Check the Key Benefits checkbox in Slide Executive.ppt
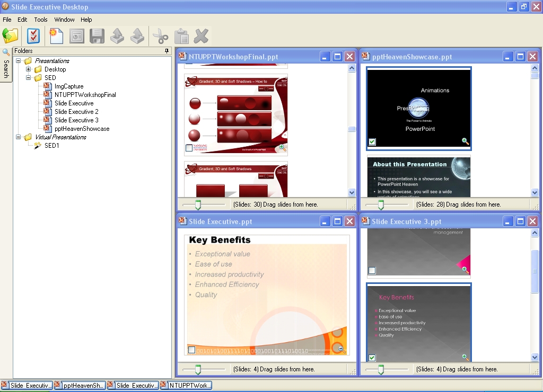The height and width of the screenshot is (392, 543). [191, 350]
